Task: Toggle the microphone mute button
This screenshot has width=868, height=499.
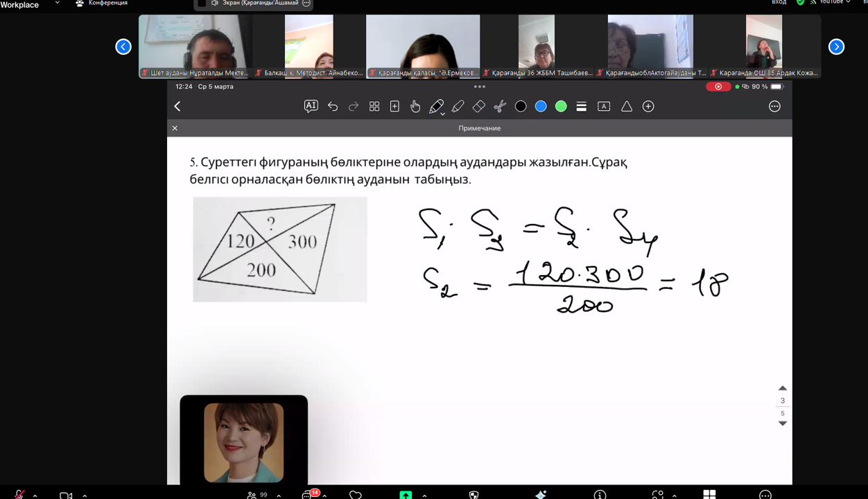Action: pos(19,494)
